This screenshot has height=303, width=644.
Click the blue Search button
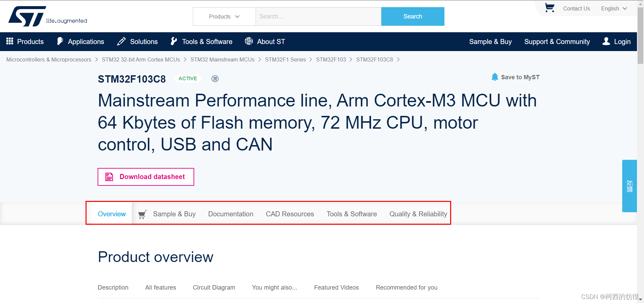click(413, 16)
